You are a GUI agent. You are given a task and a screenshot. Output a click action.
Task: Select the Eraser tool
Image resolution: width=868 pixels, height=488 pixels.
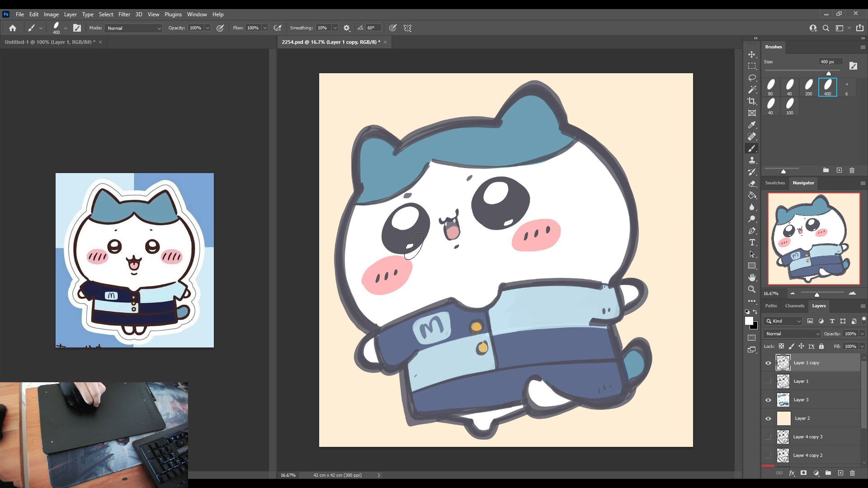coord(752,183)
